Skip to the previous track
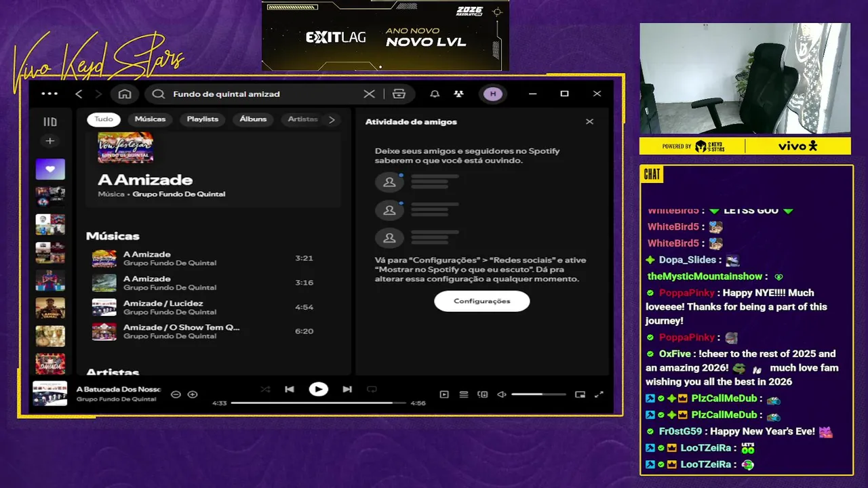This screenshot has width=868, height=488. pyautogui.click(x=290, y=389)
